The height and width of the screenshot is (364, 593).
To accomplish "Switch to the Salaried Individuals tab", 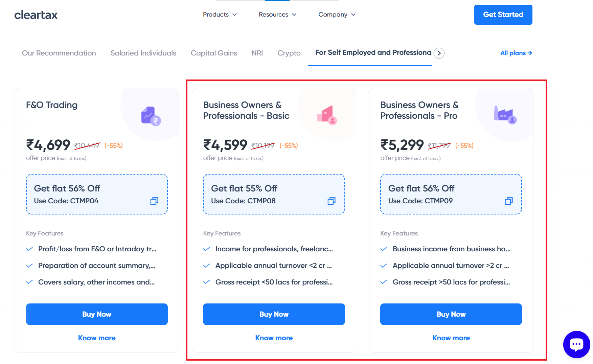I will 143,53.
